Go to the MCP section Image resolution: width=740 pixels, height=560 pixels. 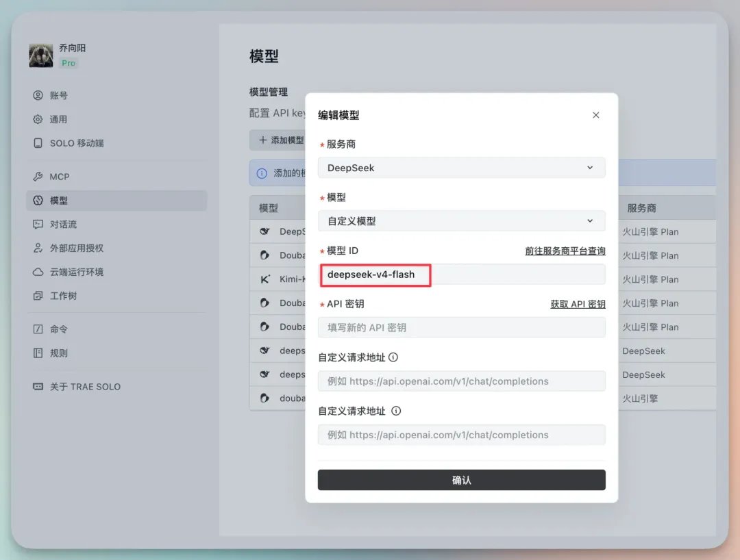[116, 177]
